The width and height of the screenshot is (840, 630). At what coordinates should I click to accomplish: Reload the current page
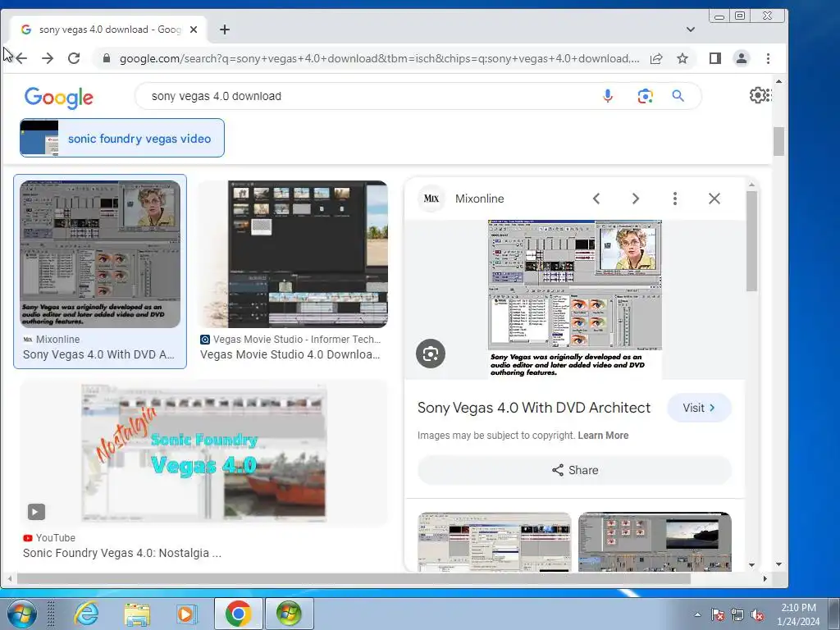(x=74, y=58)
